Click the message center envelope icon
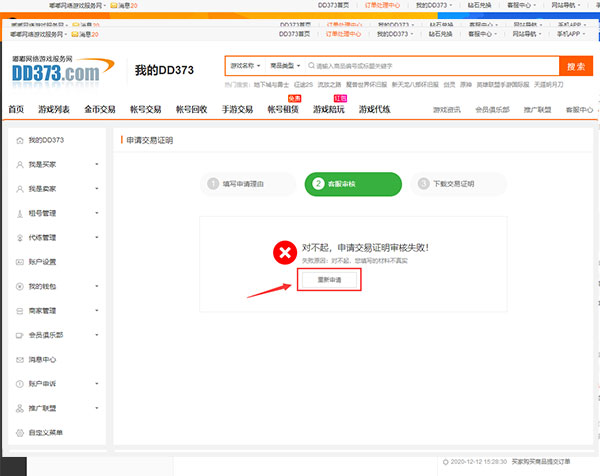Viewport: 600px width, 476px height. tap(20, 359)
